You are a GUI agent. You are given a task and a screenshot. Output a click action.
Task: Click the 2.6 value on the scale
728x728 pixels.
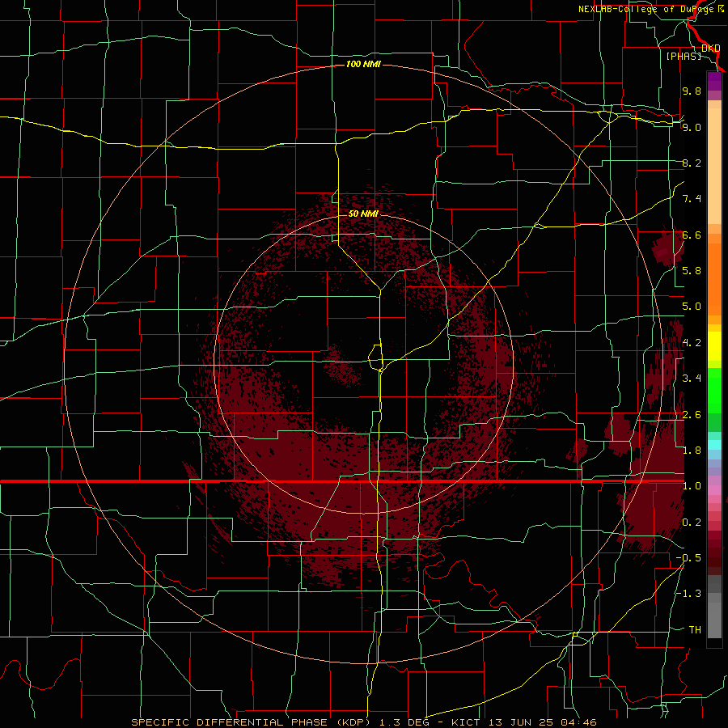click(692, 415)
